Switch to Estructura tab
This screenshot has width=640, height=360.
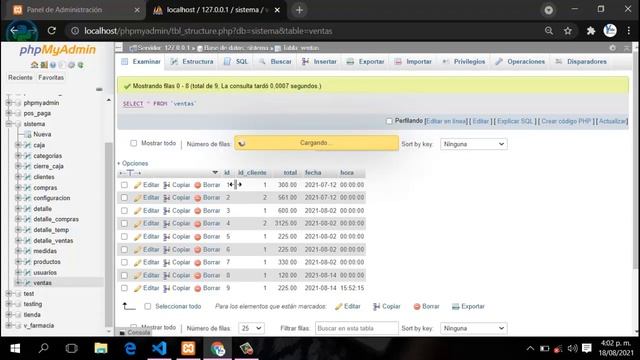pyautogui.click(x=192, y=62)
